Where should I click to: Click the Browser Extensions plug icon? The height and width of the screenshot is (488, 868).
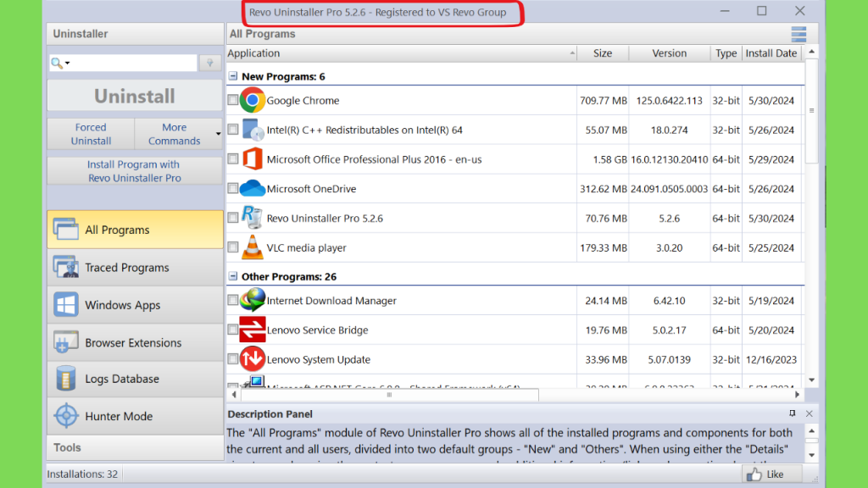(x=66, y=342)
